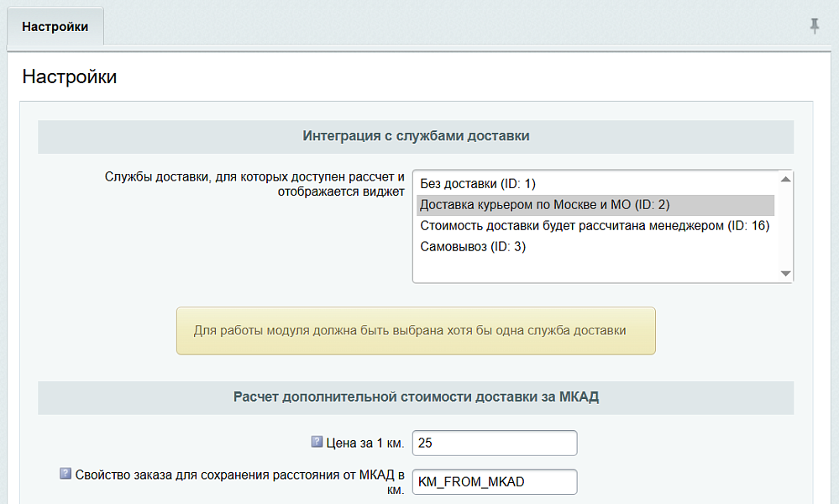Screen dimensions: 839x504
Task: Click help icon beside "Цена за 1 км"
Action: (x=317, y=441)
